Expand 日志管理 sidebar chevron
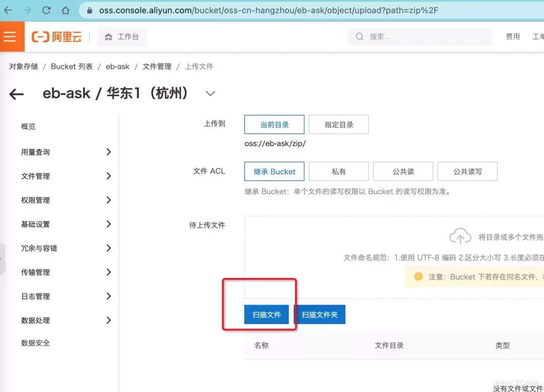The width and height of the screenshot is (544, 392). (109, 296)
